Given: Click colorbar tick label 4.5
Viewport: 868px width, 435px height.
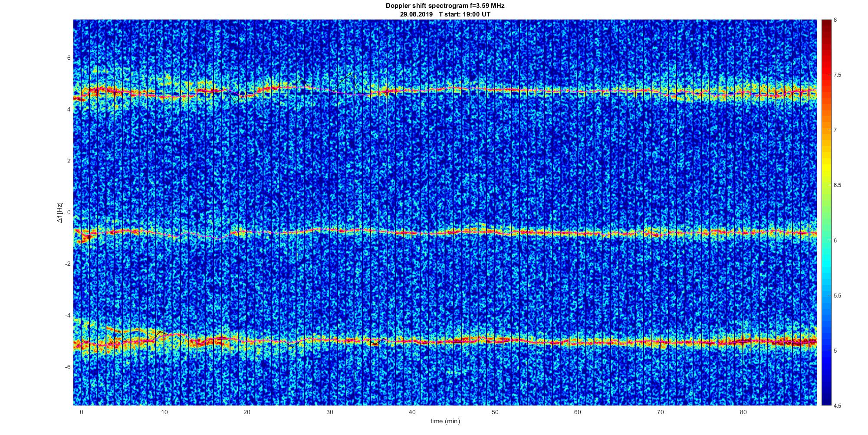Looking at the screenshot, I should click(x=837, y=406).
